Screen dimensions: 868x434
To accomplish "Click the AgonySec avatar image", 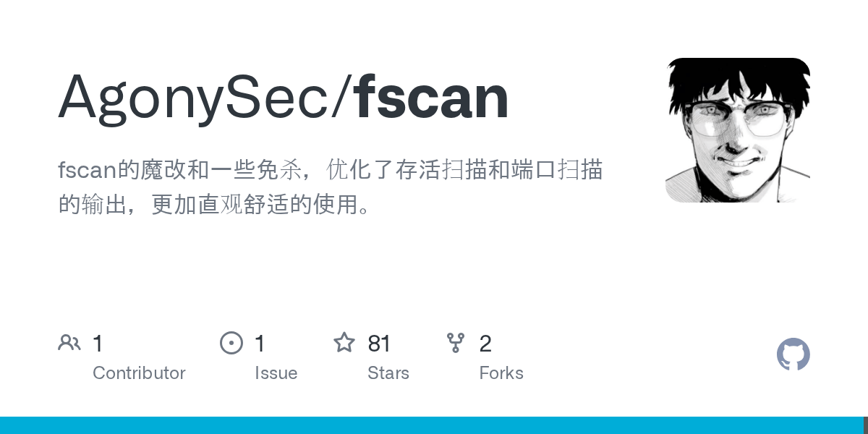I will [738, 130].
